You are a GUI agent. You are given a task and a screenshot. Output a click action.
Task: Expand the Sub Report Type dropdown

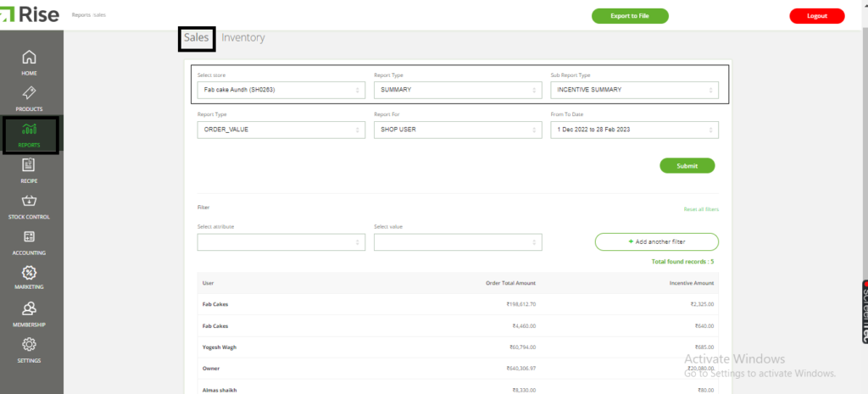click(634, 90)
